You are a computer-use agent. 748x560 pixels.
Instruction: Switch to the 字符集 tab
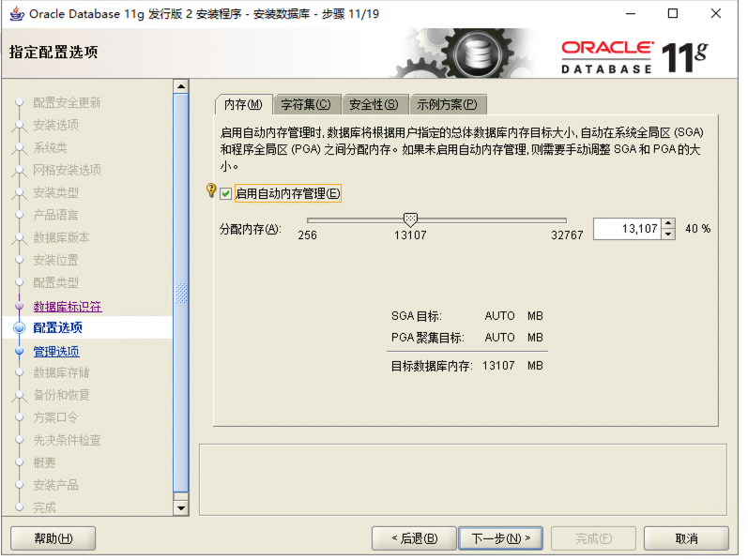coord(306,104)
